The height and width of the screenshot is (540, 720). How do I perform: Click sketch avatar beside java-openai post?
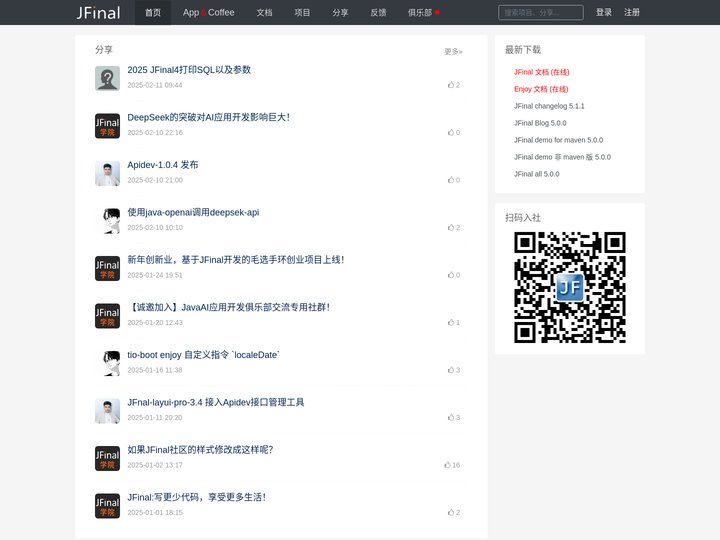click(x=107, y=221)
